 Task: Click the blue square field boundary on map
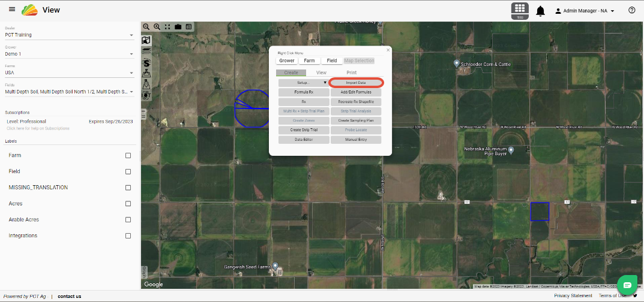[x=540, y=212]
